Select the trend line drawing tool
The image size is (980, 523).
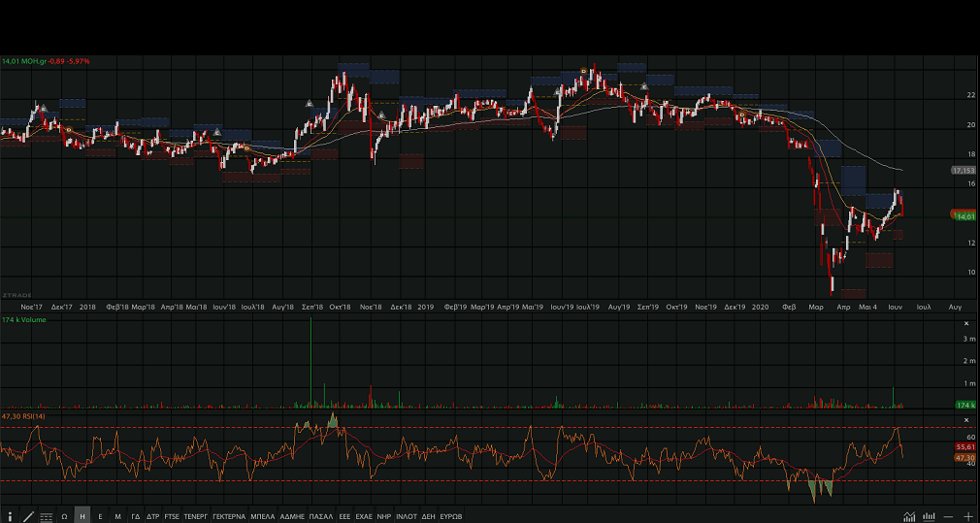27,516
